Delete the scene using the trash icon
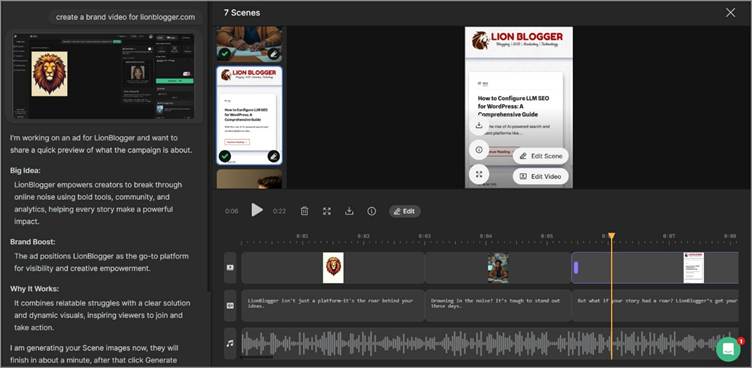This screenshot has height=368, width=752. (304, 211)
